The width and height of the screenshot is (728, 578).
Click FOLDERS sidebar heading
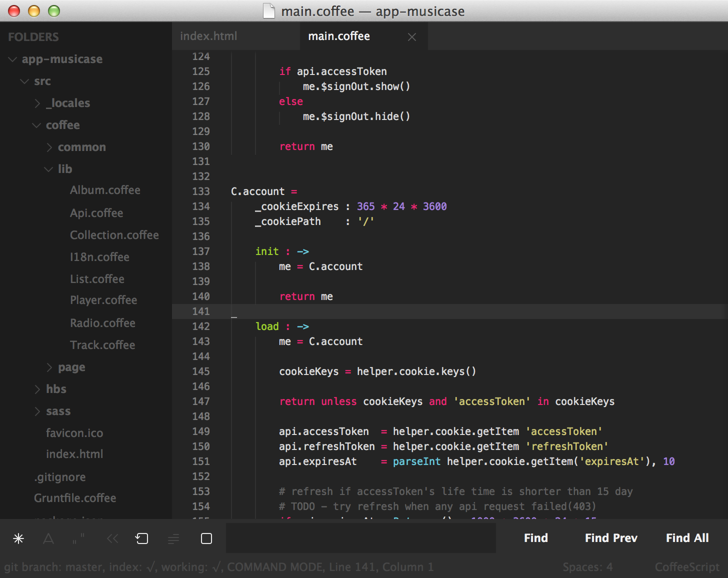point(33,37)
